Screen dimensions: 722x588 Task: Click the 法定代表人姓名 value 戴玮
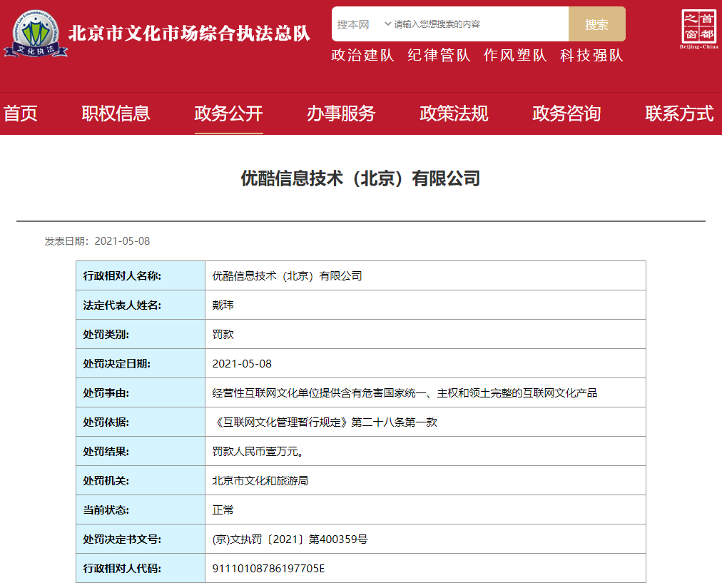point(223,305)
